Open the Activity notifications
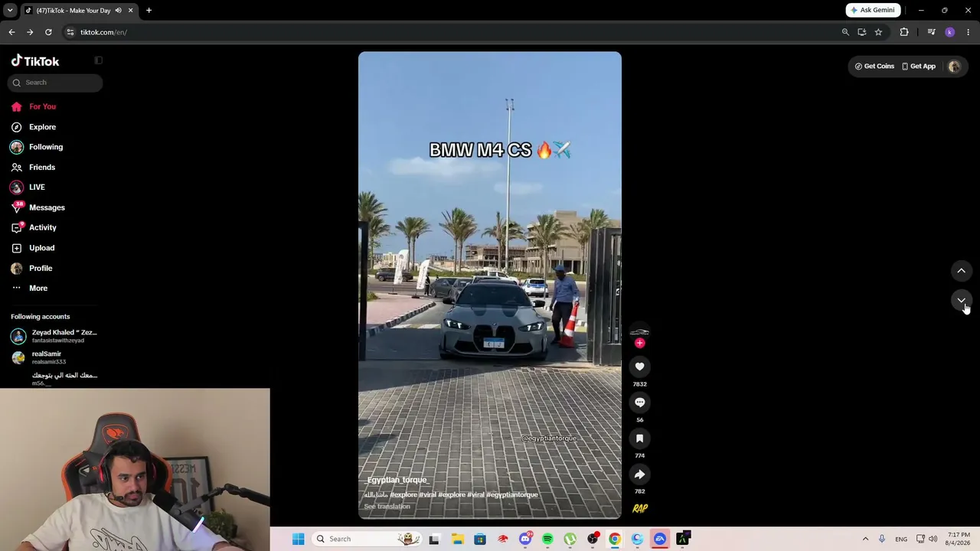 [34, 227]
